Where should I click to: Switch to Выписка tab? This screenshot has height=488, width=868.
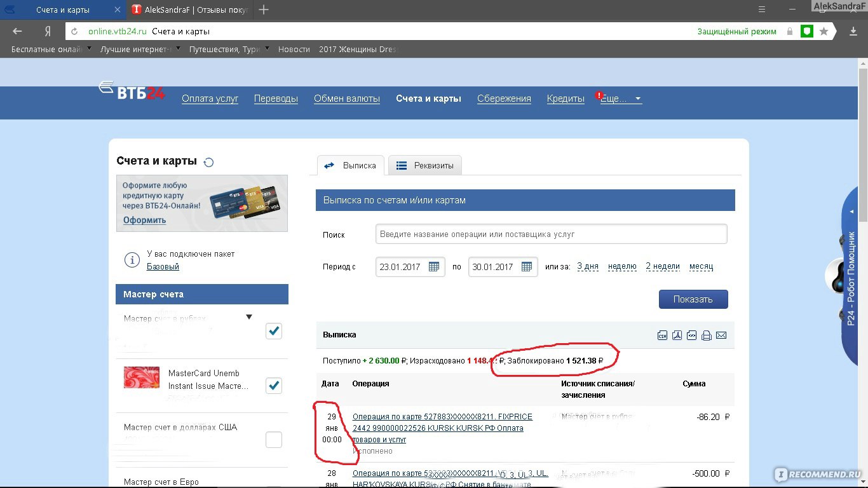pyautogui.click(x=351, y=165)
